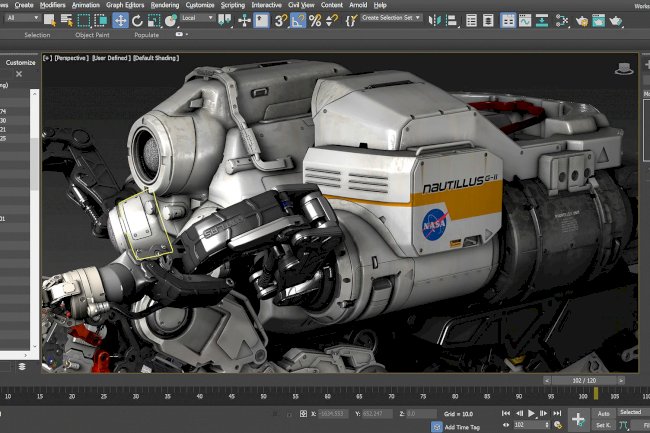
Task: Close the Customize panel with X
Action: 19,74
